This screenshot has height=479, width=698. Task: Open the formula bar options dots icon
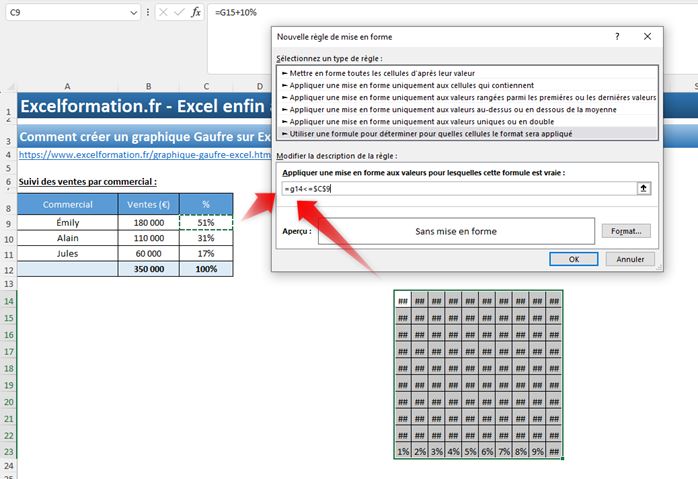coord(148,12)
